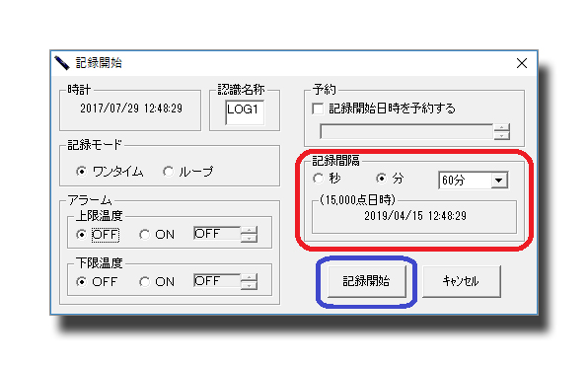Click the LOG1 認識名称 input field
Viewport: 588px width, 365px height.
click(x=245, y=112)
